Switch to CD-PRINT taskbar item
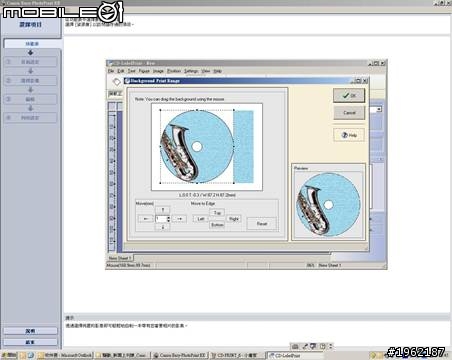The image size is (452, 360). 238,355
